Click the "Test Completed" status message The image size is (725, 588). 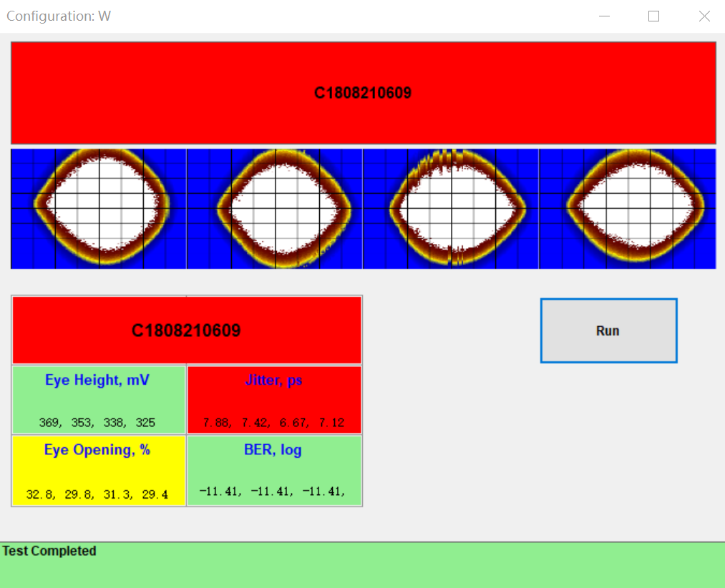coord(49,551)
